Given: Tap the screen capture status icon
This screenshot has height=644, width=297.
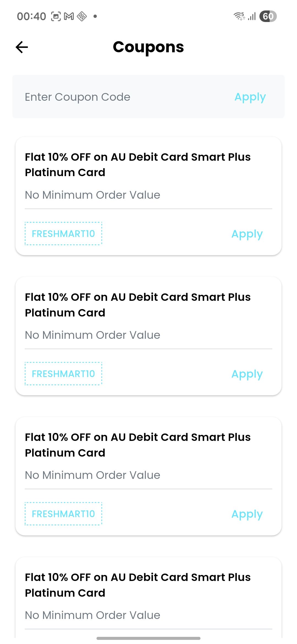Looking at the screenshot, I should (x=56, y=17).
